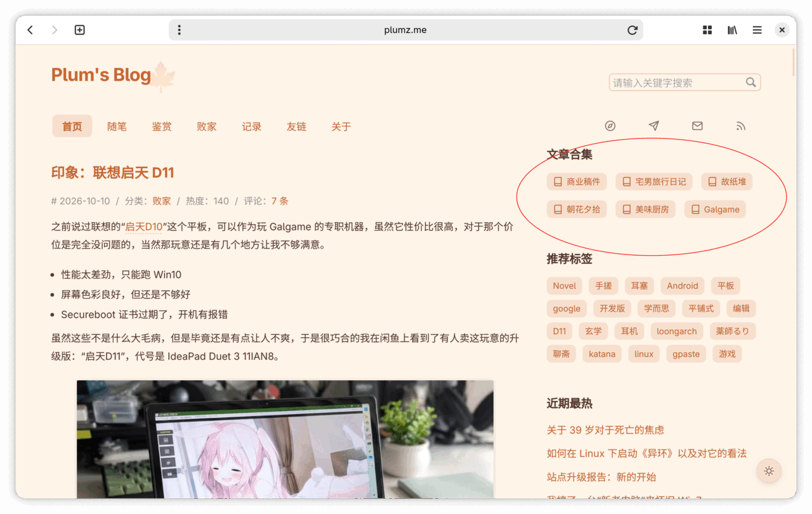Open the compass explore icon
Image resolution: width=812 pixels, height=514 pixels.
click(x=610, y=126)
